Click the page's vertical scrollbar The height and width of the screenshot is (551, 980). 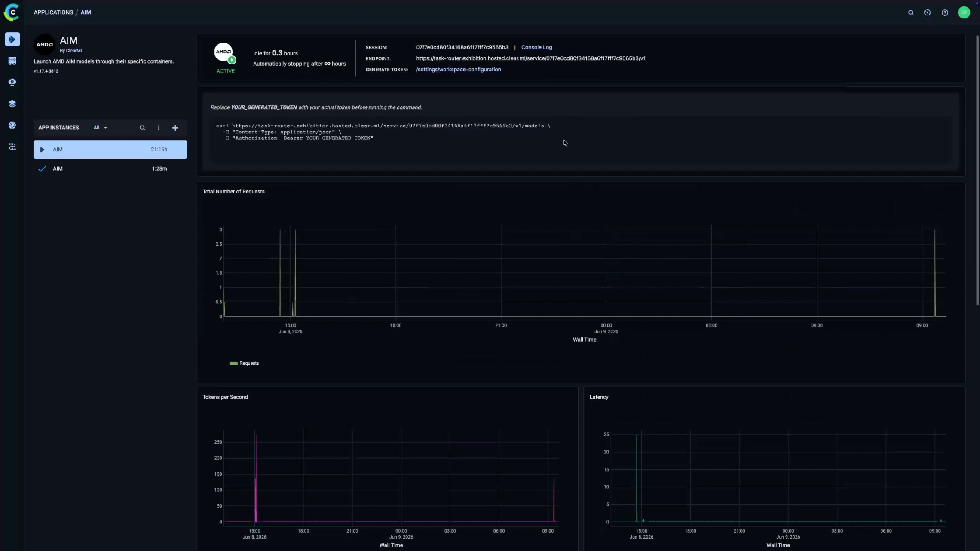[977, 171]
